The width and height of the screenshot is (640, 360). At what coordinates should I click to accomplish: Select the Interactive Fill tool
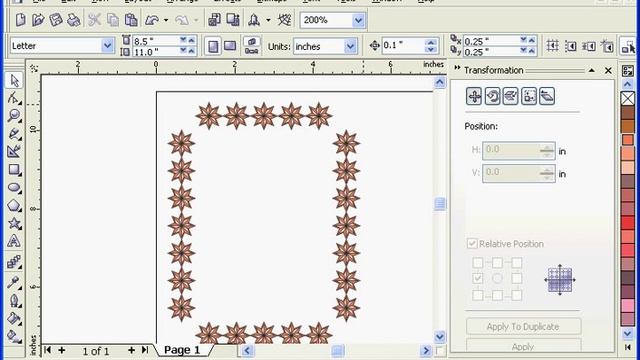point(14,336)
